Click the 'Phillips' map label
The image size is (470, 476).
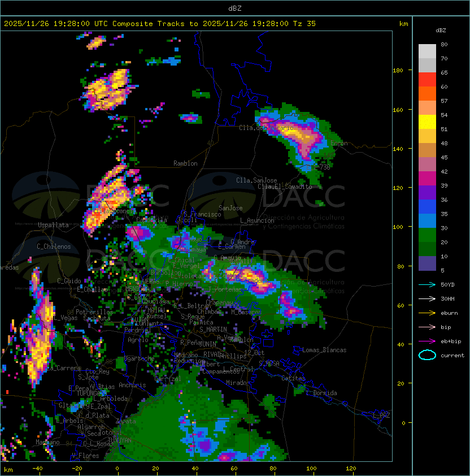tap(233, 356)
